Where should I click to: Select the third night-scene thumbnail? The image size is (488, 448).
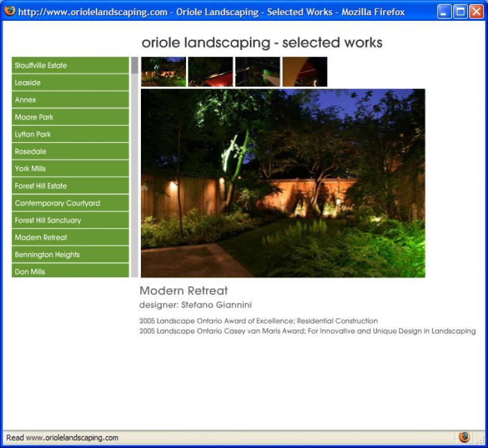[257, 71]
